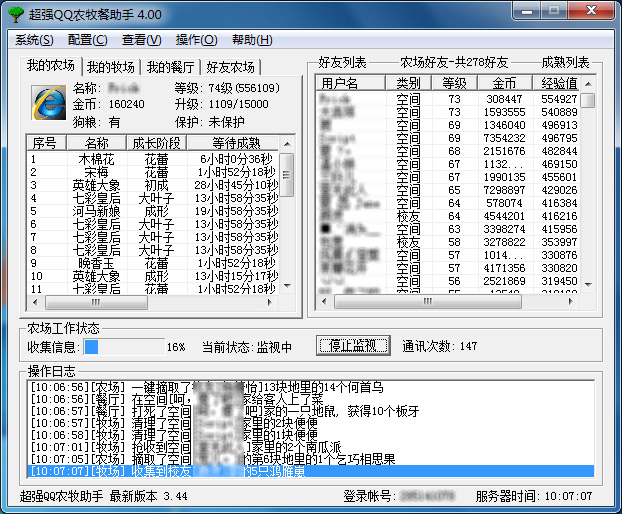Open the 帮助(H) menu
622x514 pixels.
click(x=252, y=40)
